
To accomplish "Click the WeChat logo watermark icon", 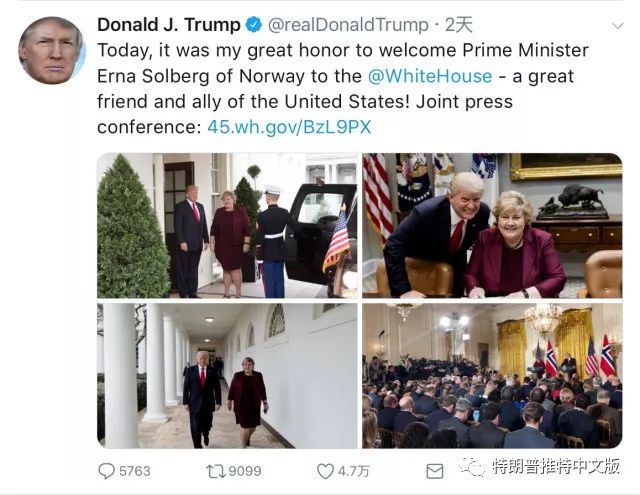I will [472, 466].
